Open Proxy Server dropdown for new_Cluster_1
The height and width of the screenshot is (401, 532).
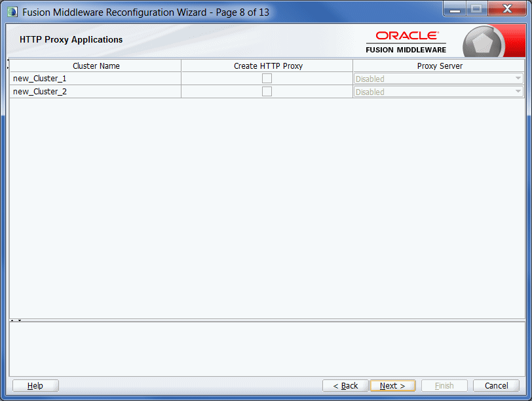coord(438,79)
